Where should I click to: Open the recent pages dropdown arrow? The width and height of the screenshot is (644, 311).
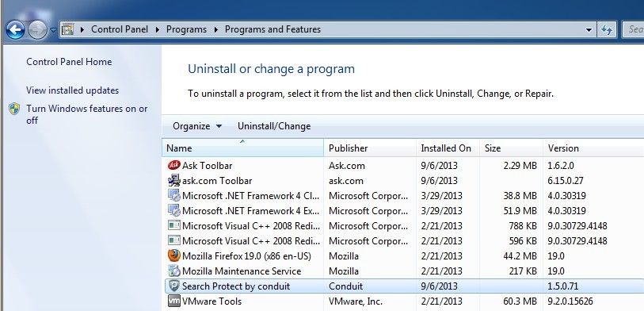53,30
